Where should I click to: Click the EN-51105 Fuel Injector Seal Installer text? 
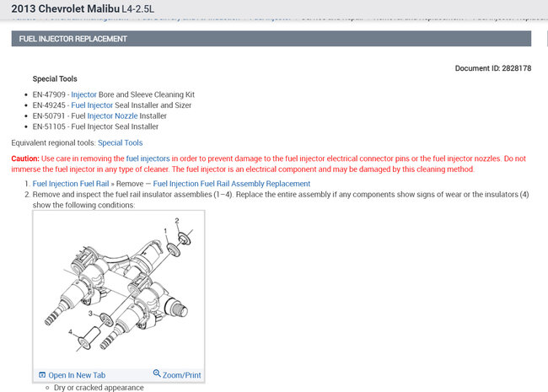tap(95, 126)
